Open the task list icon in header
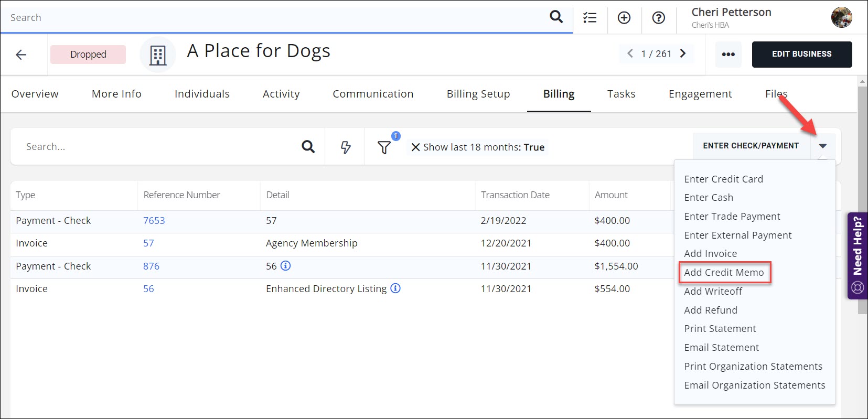 (x=590, y=18)
